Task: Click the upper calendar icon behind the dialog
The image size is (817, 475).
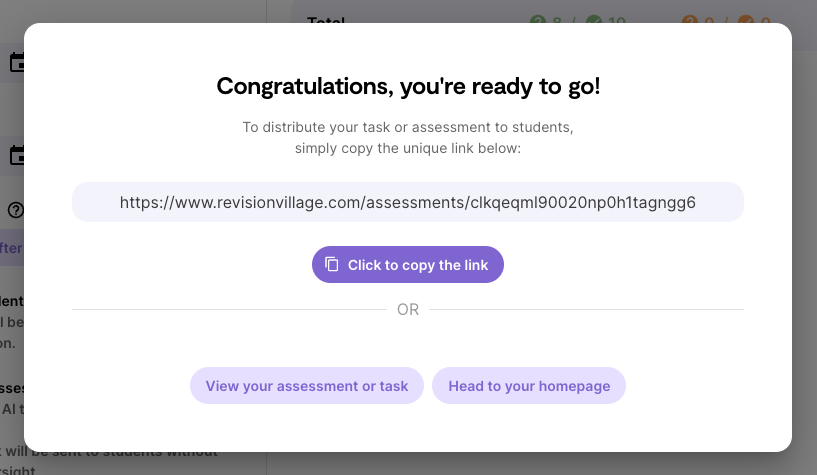Action: click(16, 63)
